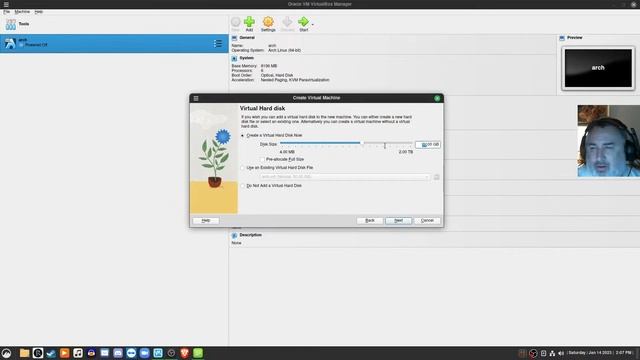
Task: Open the File menu
Action: click(7, 12)
